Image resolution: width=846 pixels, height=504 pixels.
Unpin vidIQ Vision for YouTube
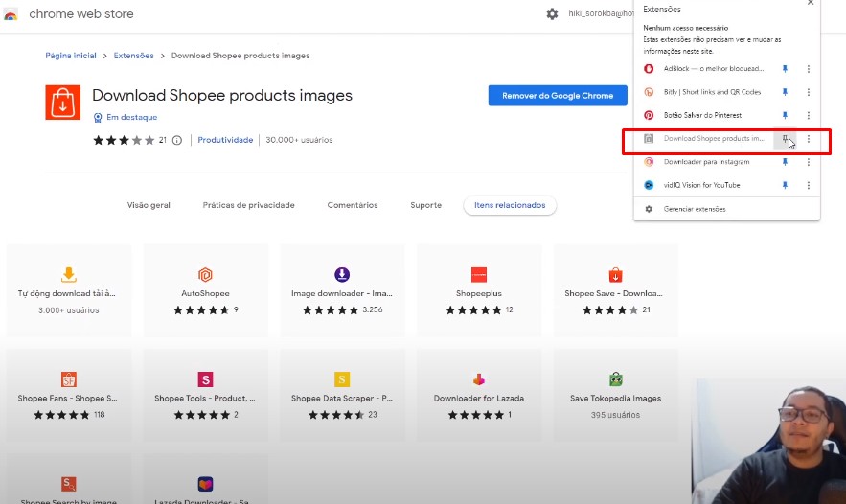[785, 185]
